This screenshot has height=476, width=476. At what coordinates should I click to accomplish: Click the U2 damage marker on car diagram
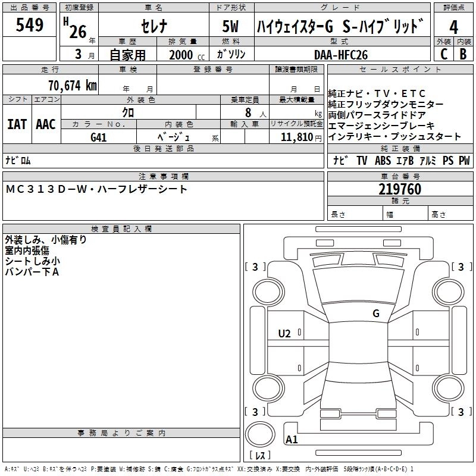[x=284, y=333]
